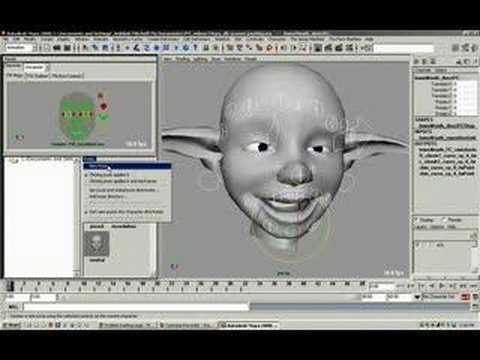Image resolution: width=480 pixels, height=360 pixels.
Task: Click the current frame number field
Action: coord(382,286)
